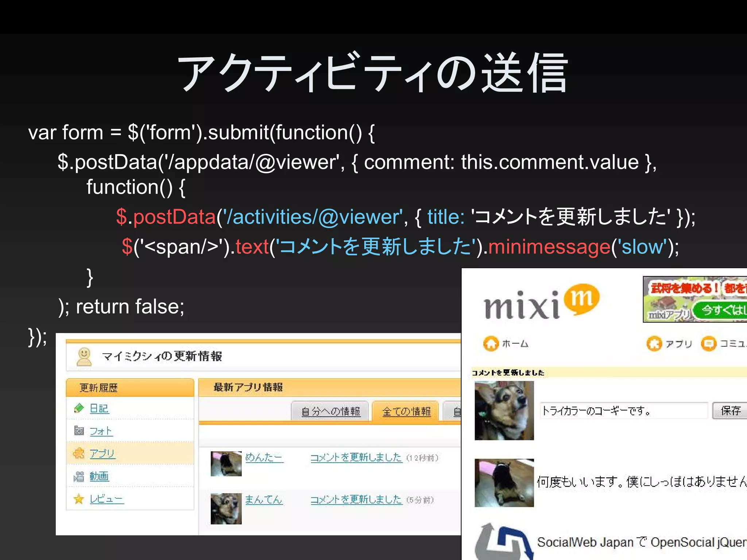This screenshot has height=560, width=747.
Task: Open めんたー's コメントを更新しました activity link
Action: coord(356,458)
